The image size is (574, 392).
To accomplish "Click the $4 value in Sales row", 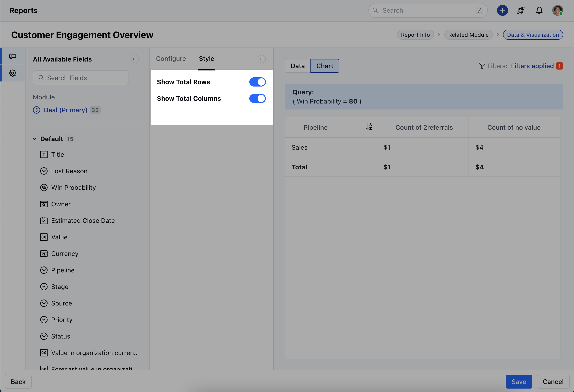I will 479,147.
